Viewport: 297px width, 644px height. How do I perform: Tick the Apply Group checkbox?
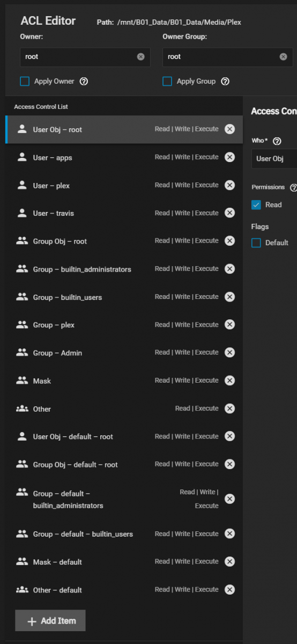[167, 82]
